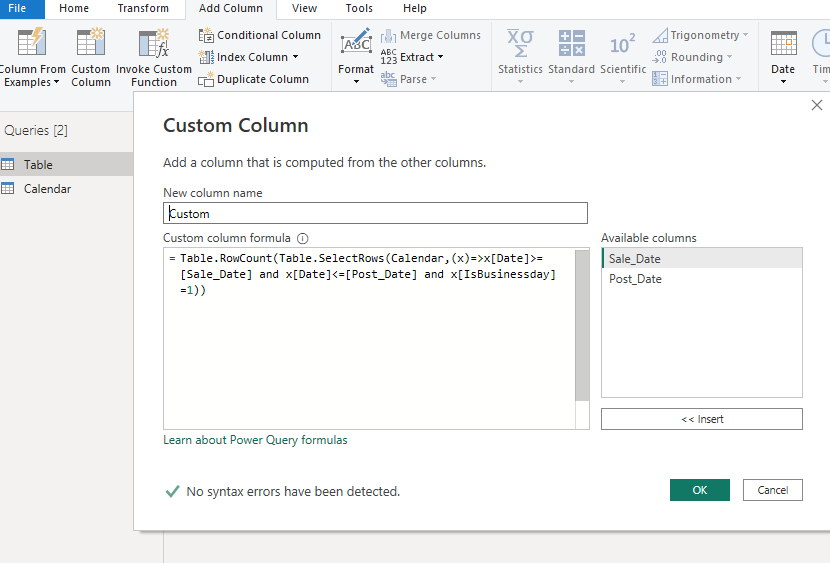Click the New column name field
The width and height of the screenshot is (830, 563).
tap(375, 213)
